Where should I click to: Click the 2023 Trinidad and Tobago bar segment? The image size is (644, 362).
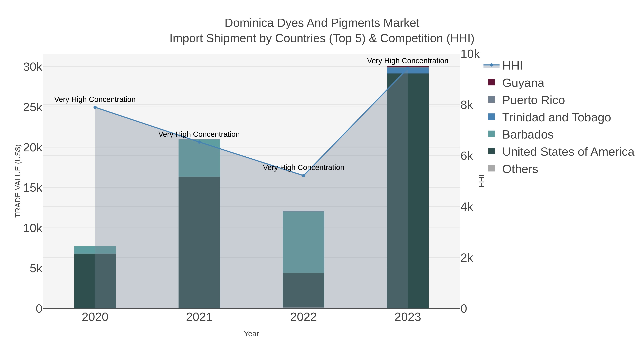point(408,70)
